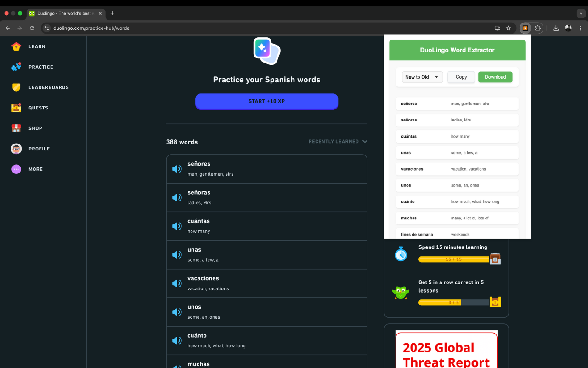Click the sparkle flashcards icon above the heading

click(266, 51)
